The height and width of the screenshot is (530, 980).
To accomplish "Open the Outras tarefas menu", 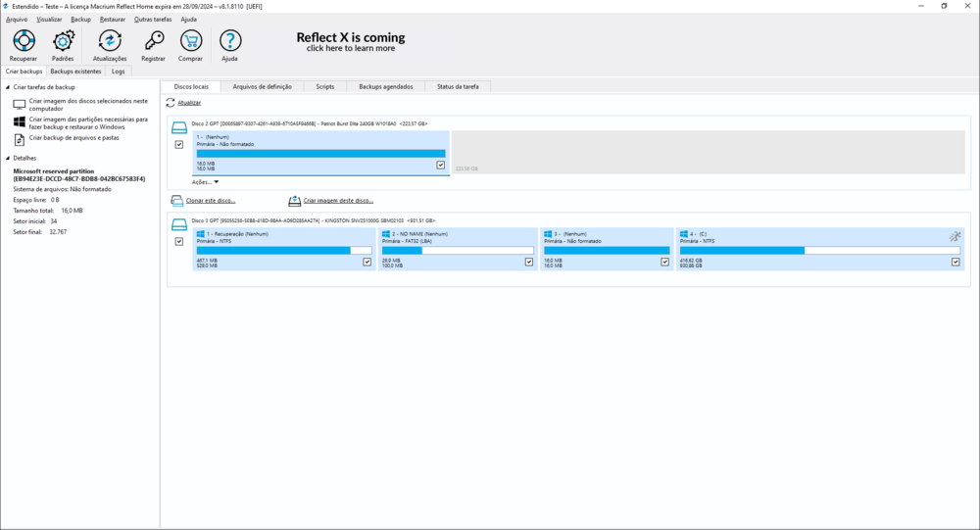I will [x=152, y=19].
